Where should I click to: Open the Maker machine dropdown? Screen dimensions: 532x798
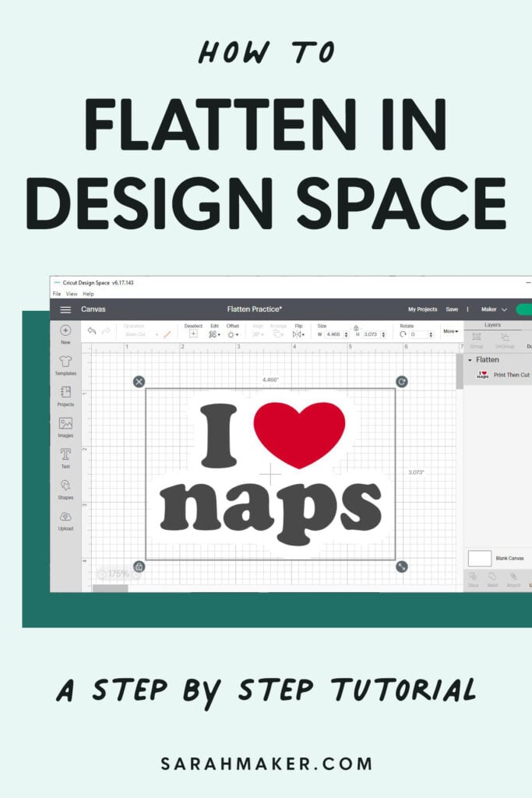pyautogui.click(x=494, y=309)
